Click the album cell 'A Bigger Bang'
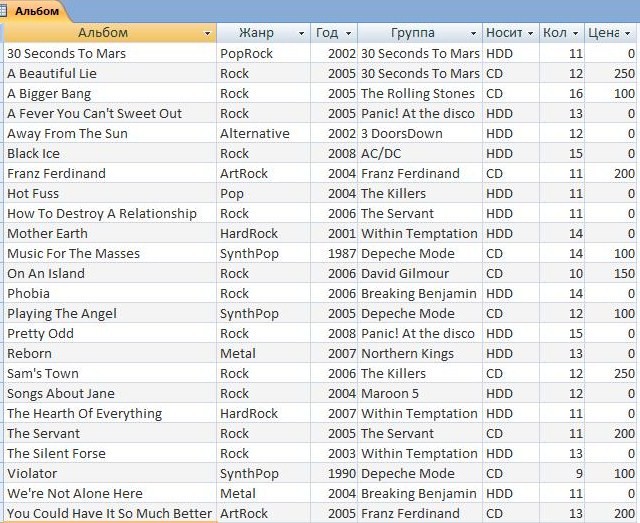The height and width of the screenshot is (523, 640). [110, 93]
